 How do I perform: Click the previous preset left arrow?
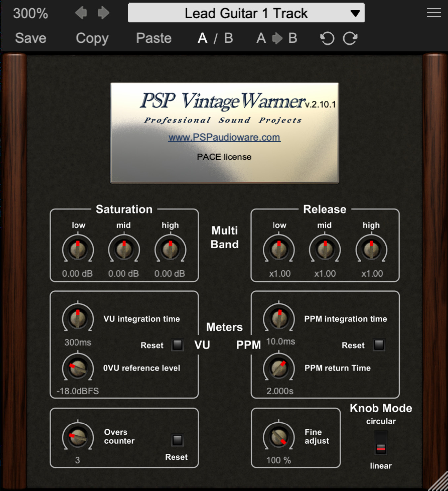point(81,13)
